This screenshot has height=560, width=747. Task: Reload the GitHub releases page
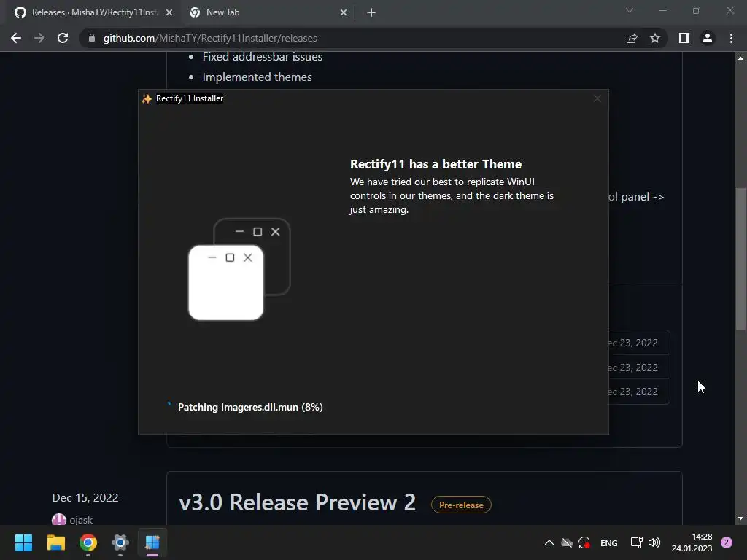coord(63,38)
